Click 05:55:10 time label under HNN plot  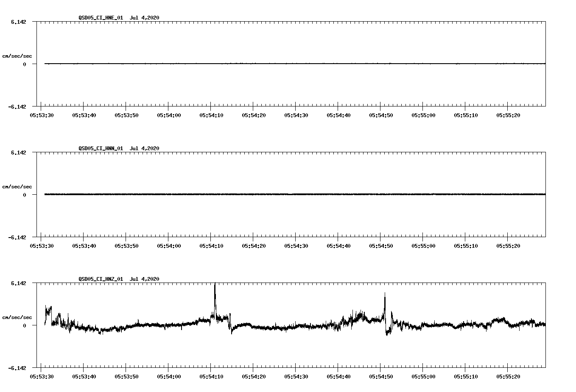[466, 246]
